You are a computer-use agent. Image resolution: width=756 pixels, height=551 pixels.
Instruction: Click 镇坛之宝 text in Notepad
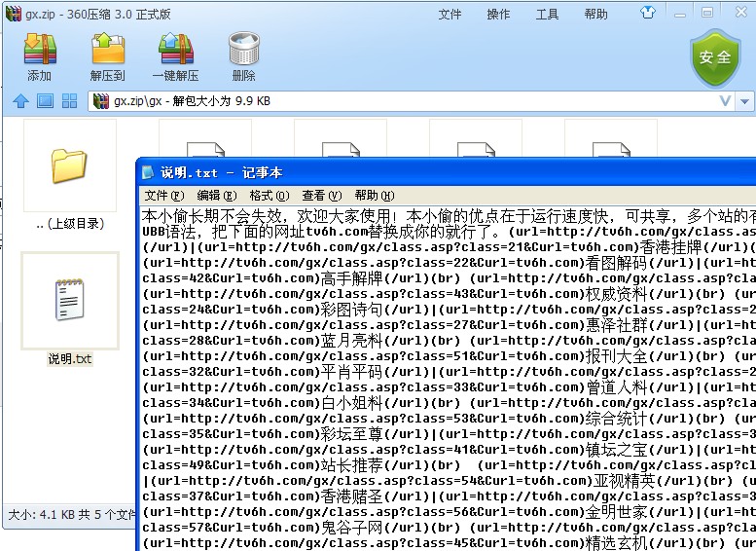pos(616,449)
